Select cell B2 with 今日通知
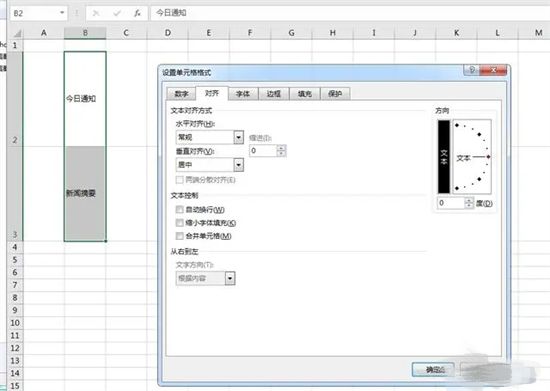The image size is (550, 391). [x=85, y=99]
